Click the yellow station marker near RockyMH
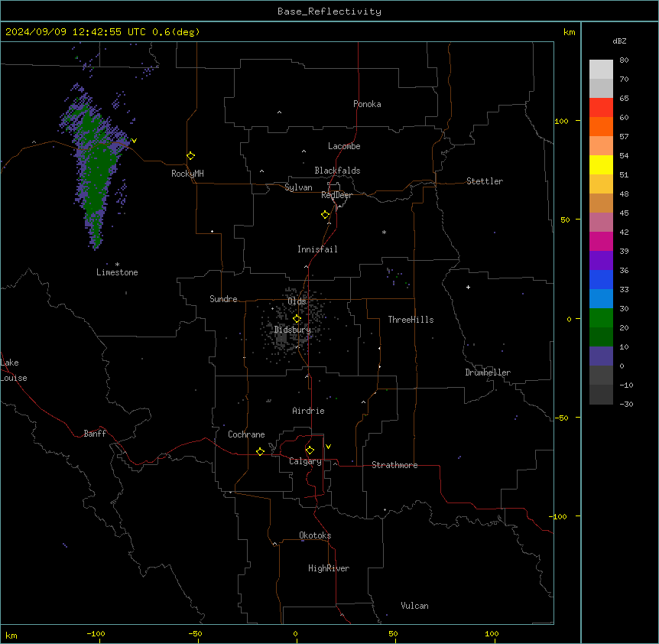This screenshot has width=659, height=644. pos(191,156)
